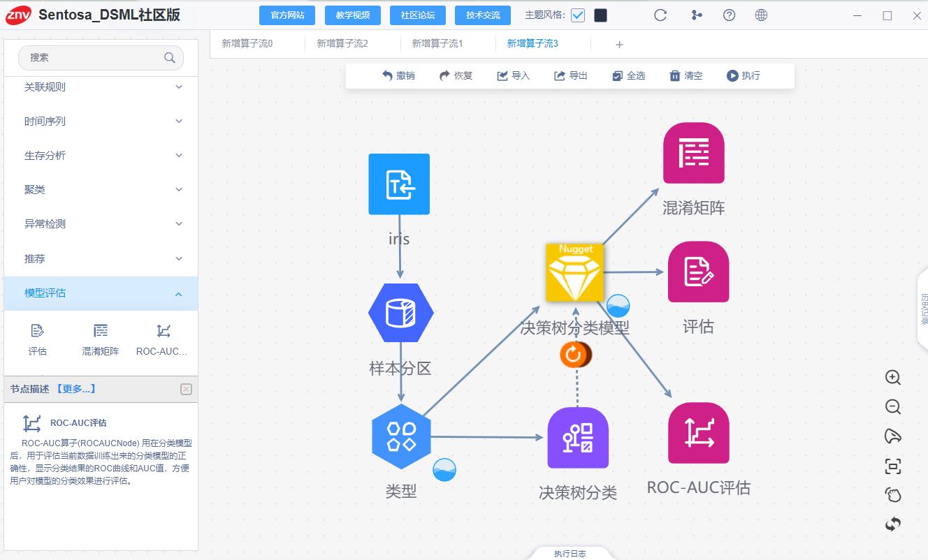The height and width of the screenshot is (560, 928).
Task: Click the 恢复 redo button
Action: point(456,75)
